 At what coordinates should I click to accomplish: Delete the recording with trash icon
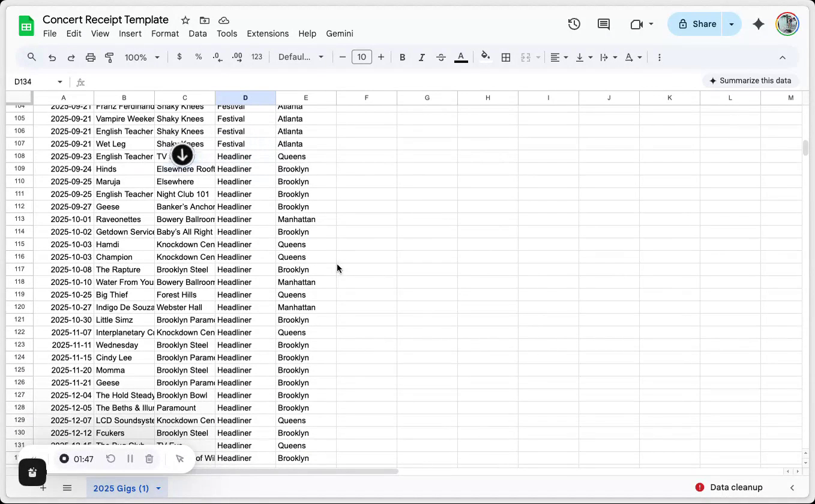point(149,459)
